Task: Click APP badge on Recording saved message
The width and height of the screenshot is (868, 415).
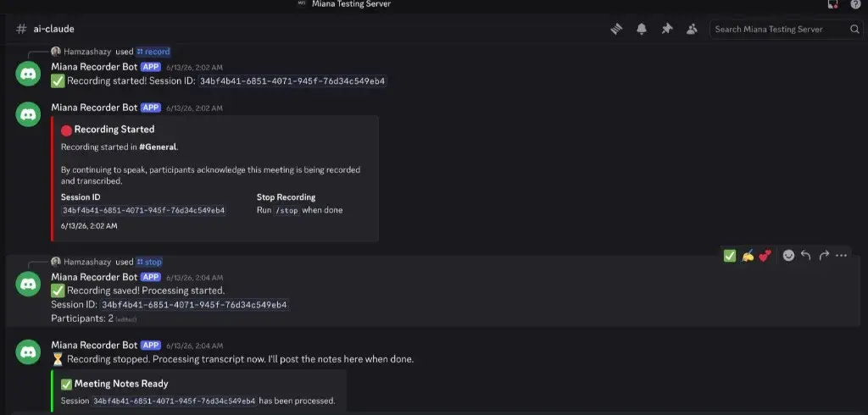Action: pos(151,277)
